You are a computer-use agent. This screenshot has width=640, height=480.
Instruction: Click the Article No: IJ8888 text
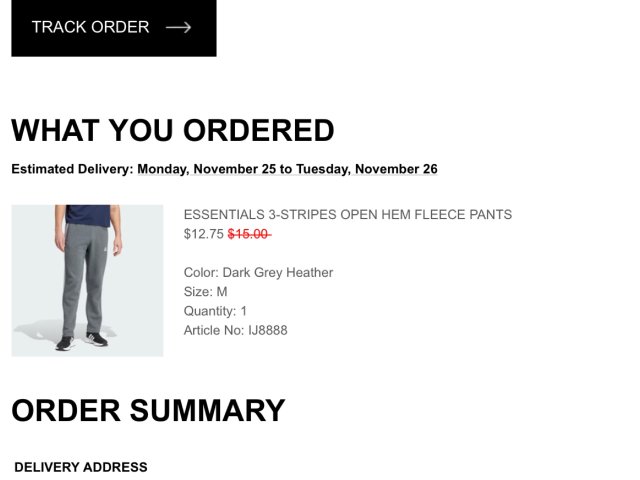235,330
